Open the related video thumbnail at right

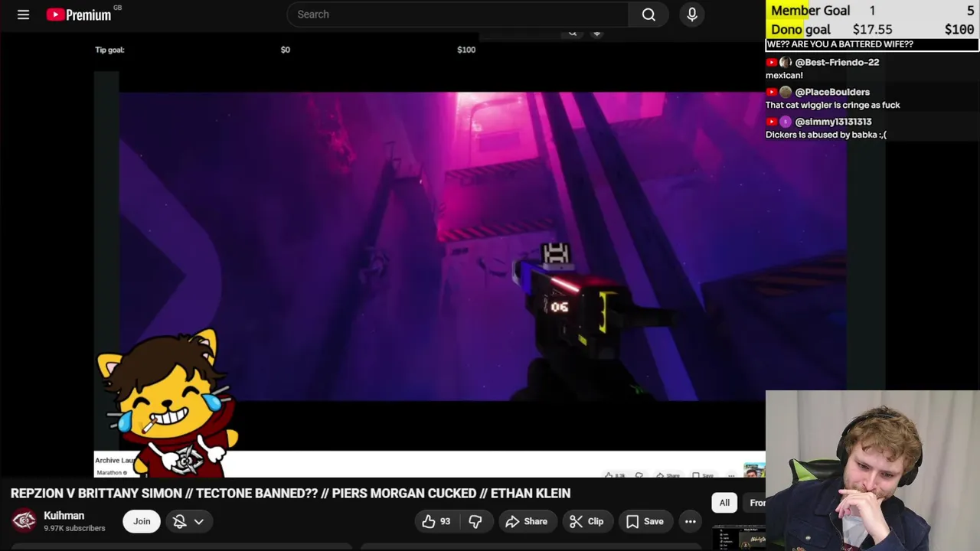point(739,539)
